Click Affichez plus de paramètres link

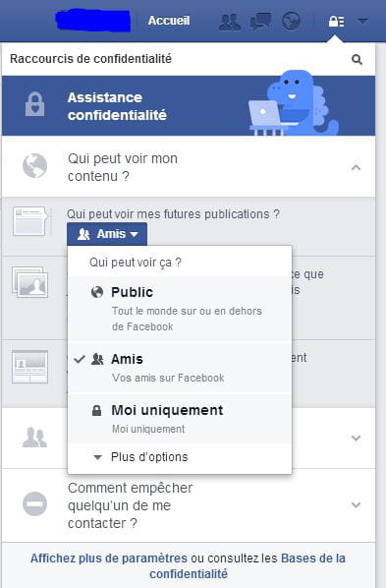(x=109, y=558)
